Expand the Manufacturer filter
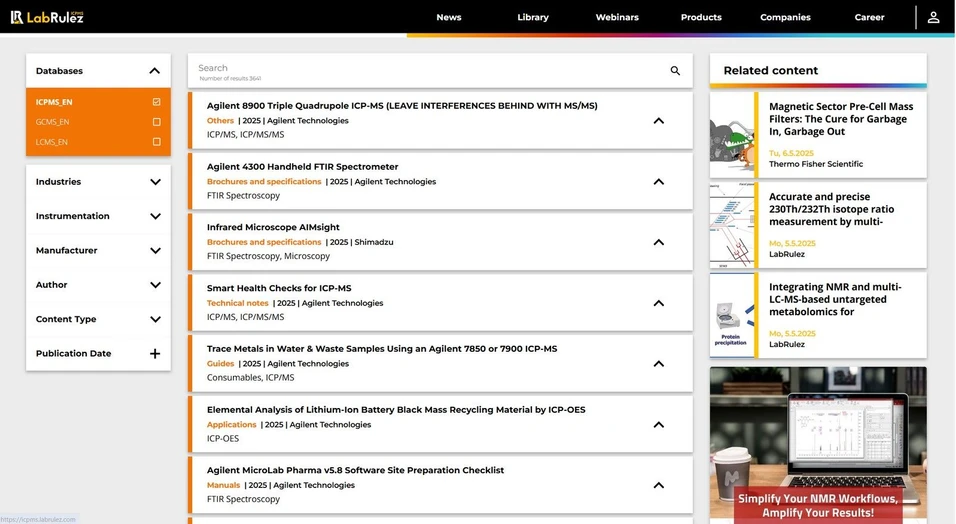Image resolution: width=956 pixels, height=524 pixels. (x=155, y=251)
